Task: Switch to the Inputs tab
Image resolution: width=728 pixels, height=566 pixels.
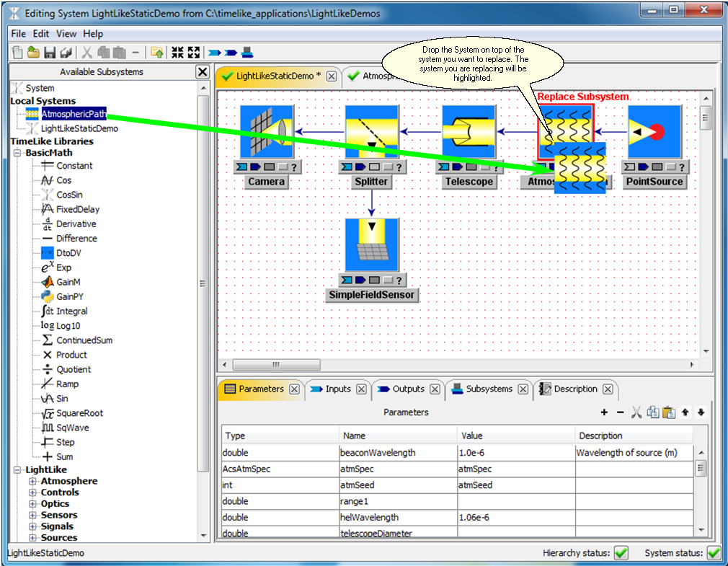Action: coord(338,389)
